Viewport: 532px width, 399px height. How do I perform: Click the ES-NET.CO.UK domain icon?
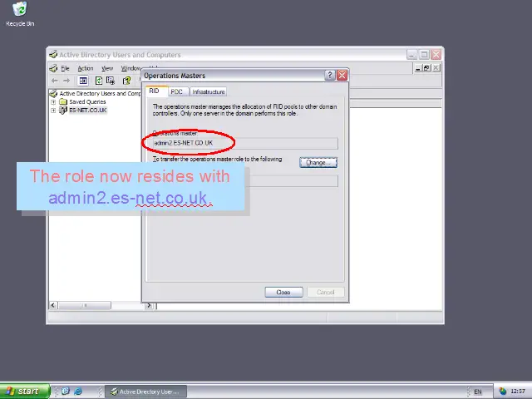click(63, 110)
